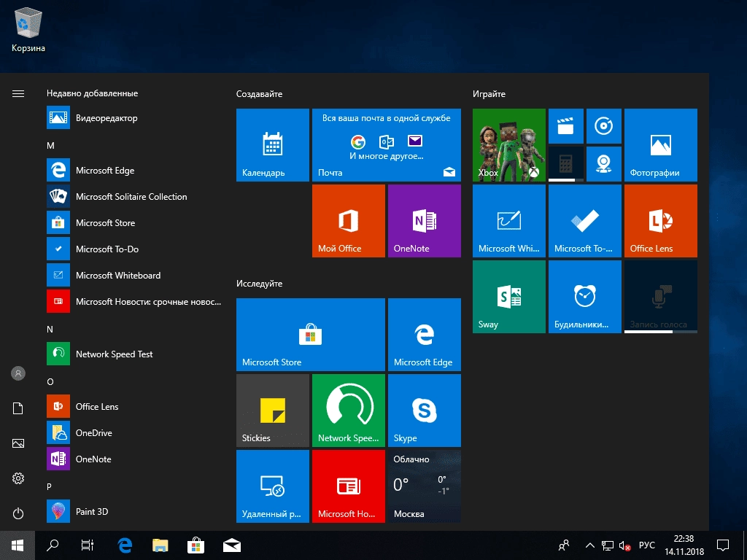The width and height of the screenshot is (747, 560).
Task: Open Paint 3D from the app list
Action: coord(134,511)
